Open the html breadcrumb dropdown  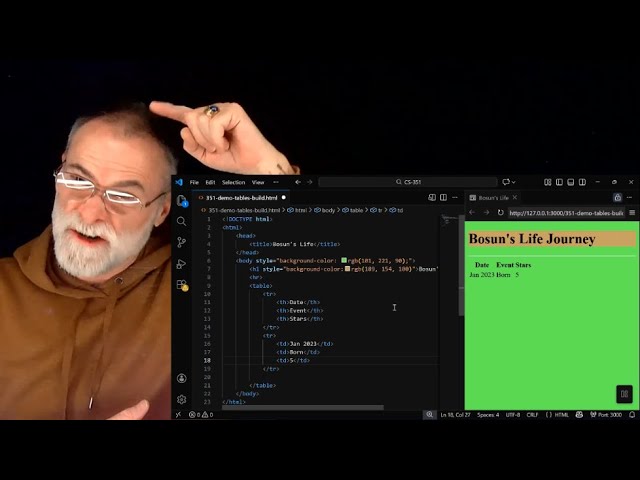(297, 210)
